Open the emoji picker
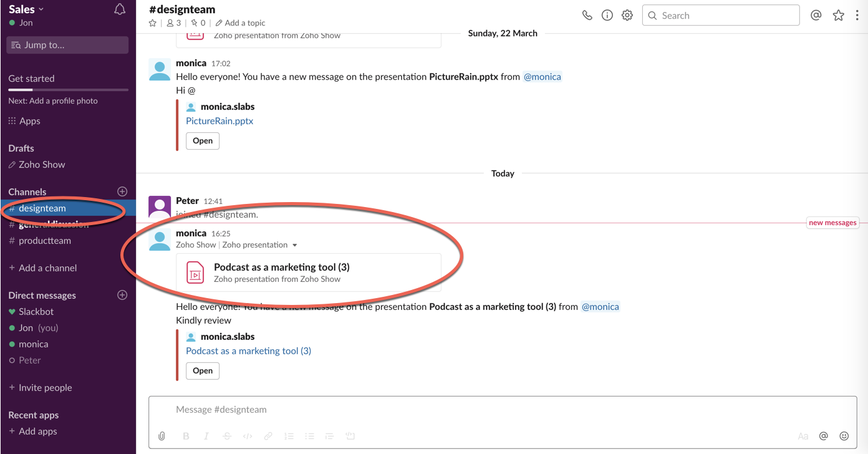The width and height of the screenshot is (868, 454). point(844,436)
